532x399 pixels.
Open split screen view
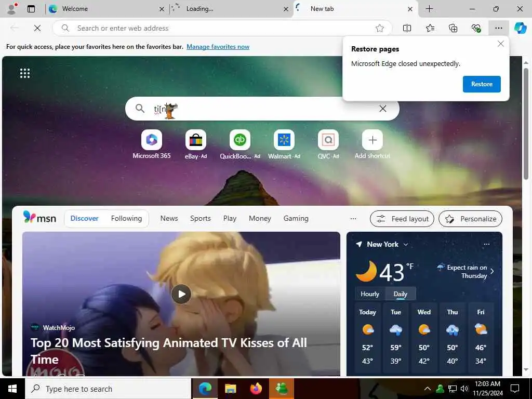point(407,28)
